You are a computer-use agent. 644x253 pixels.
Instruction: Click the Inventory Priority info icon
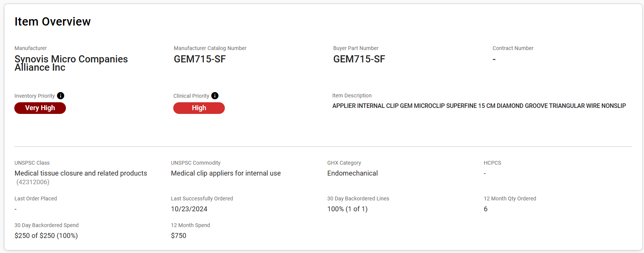[x=61, y=96]
